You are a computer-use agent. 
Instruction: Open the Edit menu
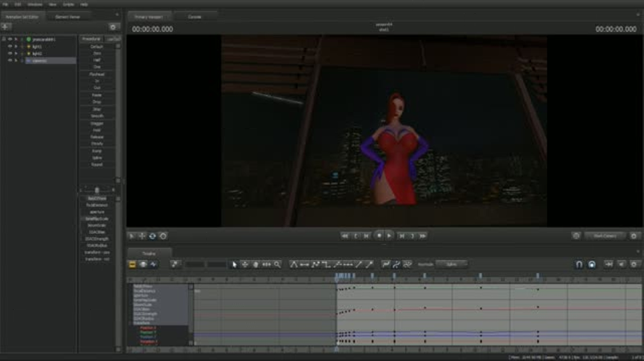click(18, 4)
